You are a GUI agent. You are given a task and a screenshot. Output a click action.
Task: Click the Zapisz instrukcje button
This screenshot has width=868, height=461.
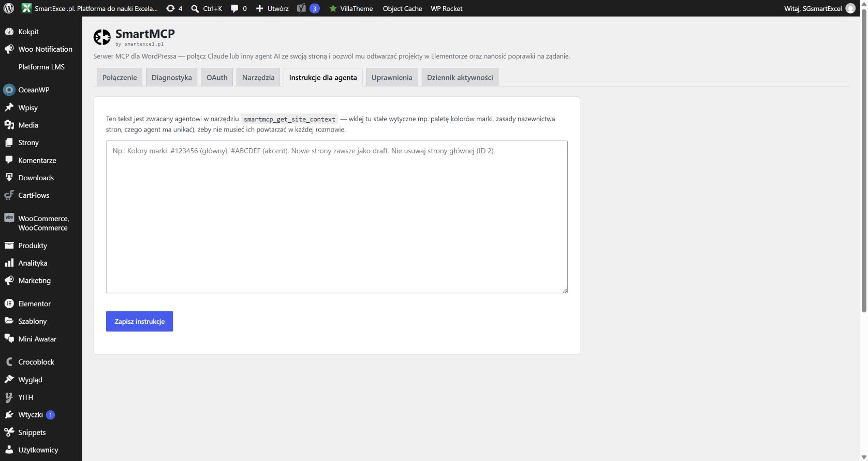point(139,321)
